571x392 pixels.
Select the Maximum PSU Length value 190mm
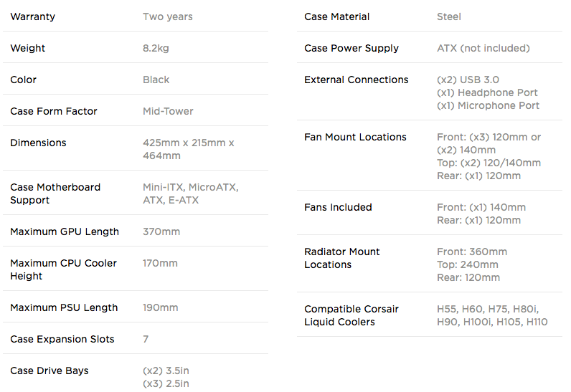pos(160,307)
